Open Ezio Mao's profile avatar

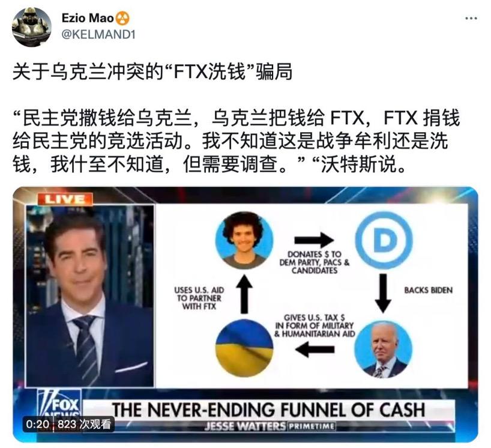(32, 27)
